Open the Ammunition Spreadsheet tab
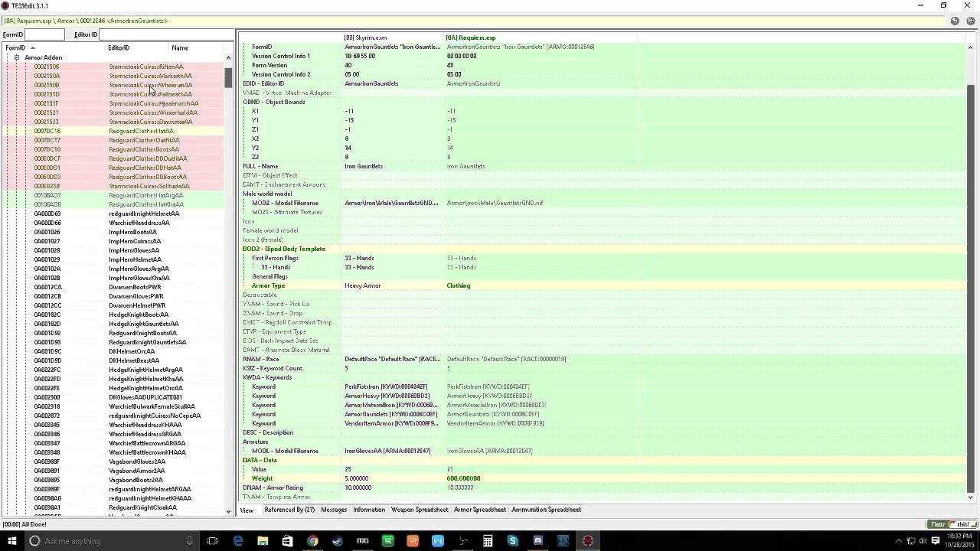Image resolution: width=980 pixels, height=551 pixels. [x=547, y=510]
